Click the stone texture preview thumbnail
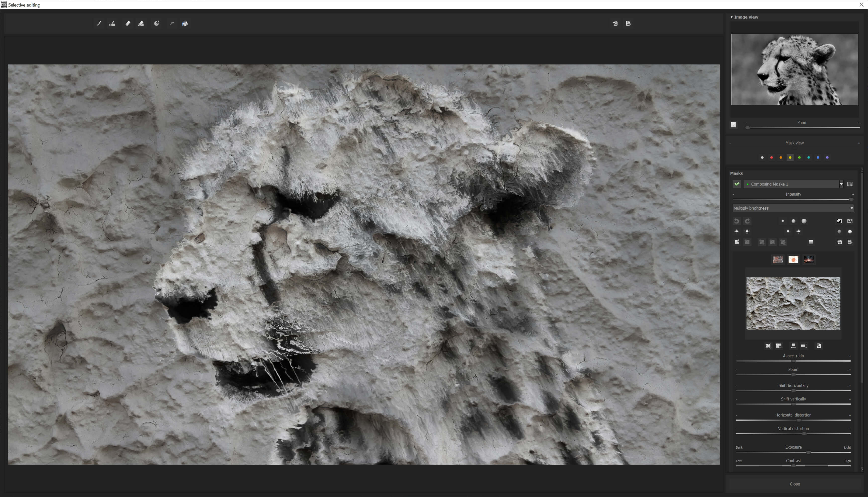 [793, 303]
